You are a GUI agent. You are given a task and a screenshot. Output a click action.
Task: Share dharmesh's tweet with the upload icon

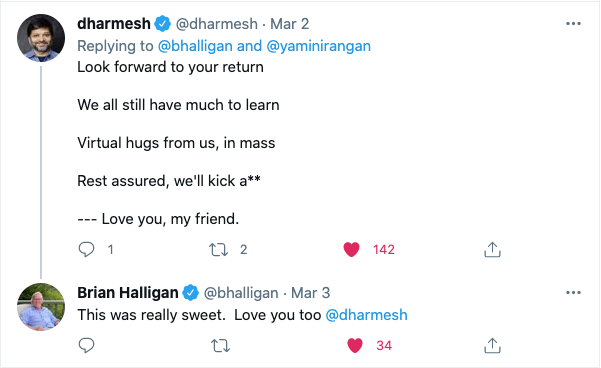pyautogui.click(x=492, y=250)
